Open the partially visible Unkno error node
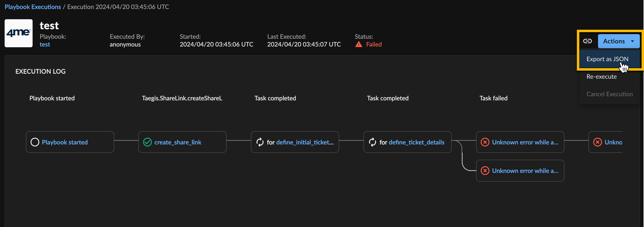Viewport: 644px width, 227px height. 605,142
